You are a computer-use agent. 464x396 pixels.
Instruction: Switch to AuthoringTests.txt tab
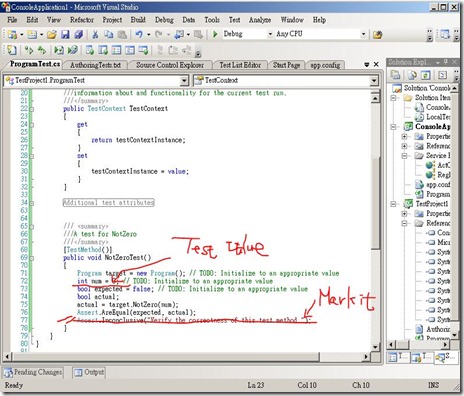coord(95,65)
